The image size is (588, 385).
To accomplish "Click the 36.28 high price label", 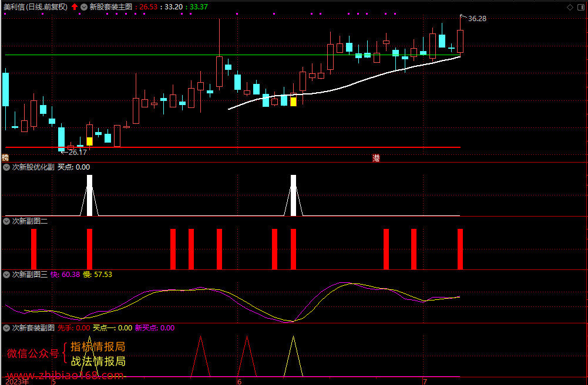I will coord(477,19).
